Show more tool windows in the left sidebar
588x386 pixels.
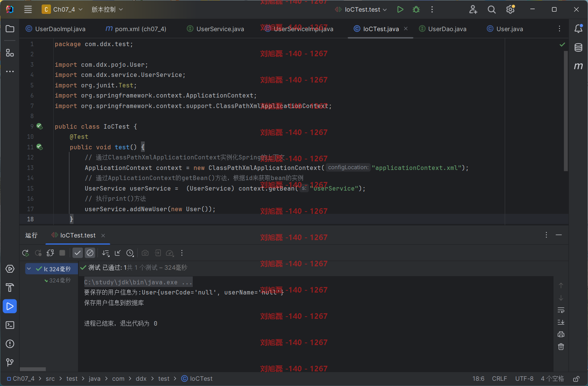pyautogui.click(x=10, y=71)
